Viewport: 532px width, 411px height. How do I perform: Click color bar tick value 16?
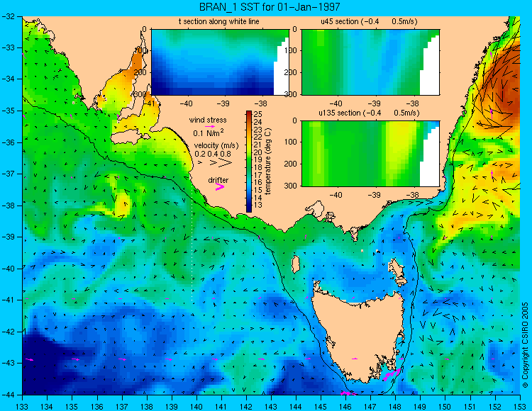point(257,182)
